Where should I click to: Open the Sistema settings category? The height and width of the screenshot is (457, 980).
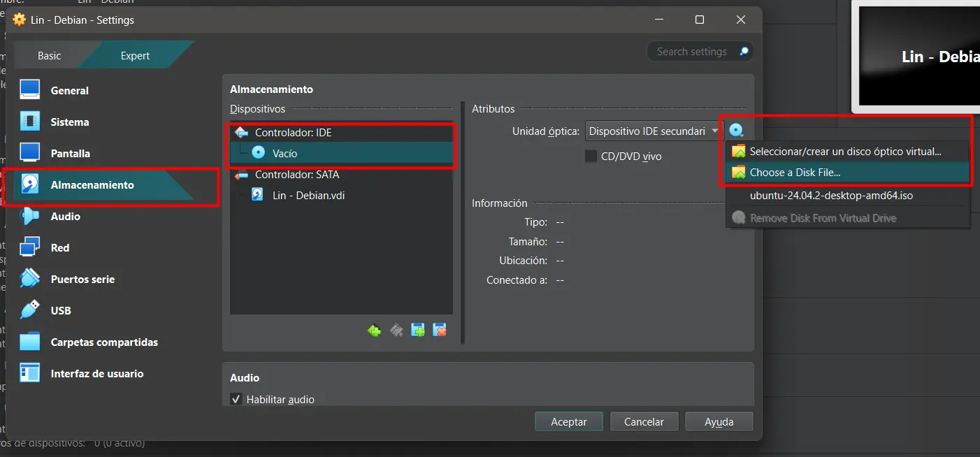tap(70, 122)
